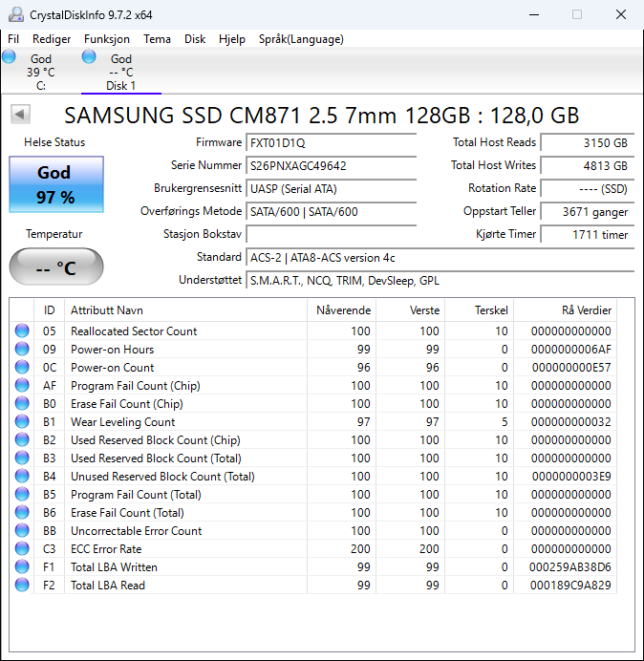The image size is (644, 661).
Task: Click the Overførings Metode field SATA/600
Action: 331,211
